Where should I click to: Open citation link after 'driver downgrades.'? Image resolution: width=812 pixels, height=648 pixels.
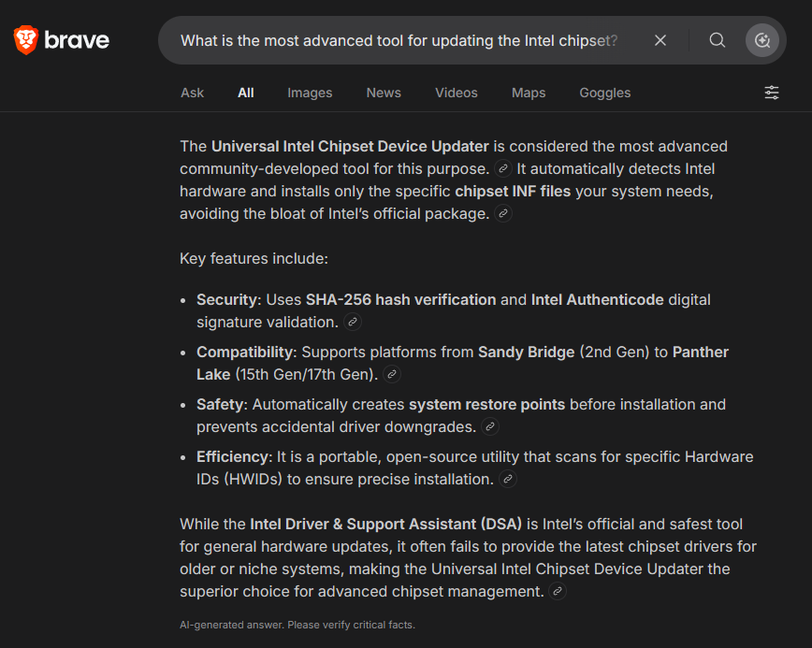[490, 426]
